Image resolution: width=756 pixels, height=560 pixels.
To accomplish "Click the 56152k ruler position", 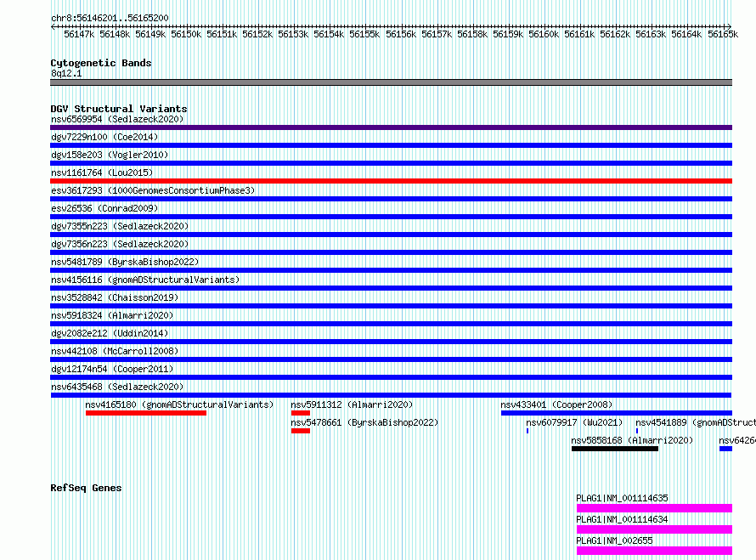I will point(257,34).
